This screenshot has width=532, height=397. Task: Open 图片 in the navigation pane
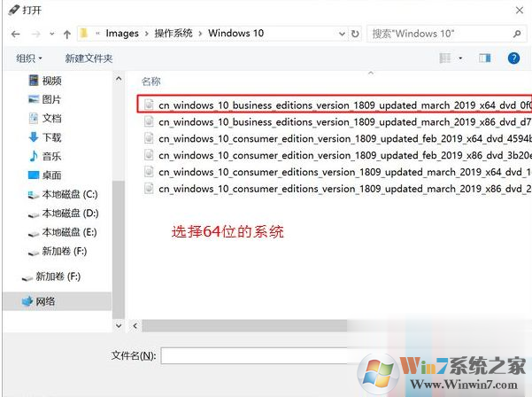[51, 99]
